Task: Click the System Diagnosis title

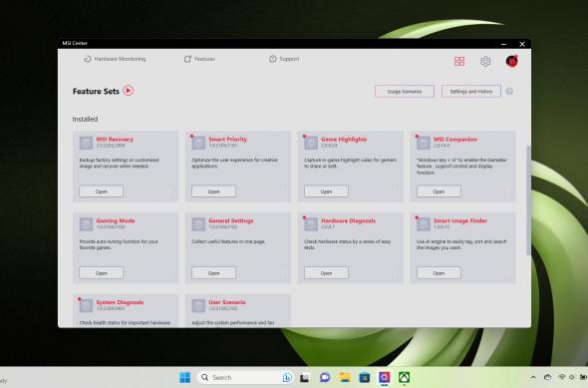Action: click(120, 302)
